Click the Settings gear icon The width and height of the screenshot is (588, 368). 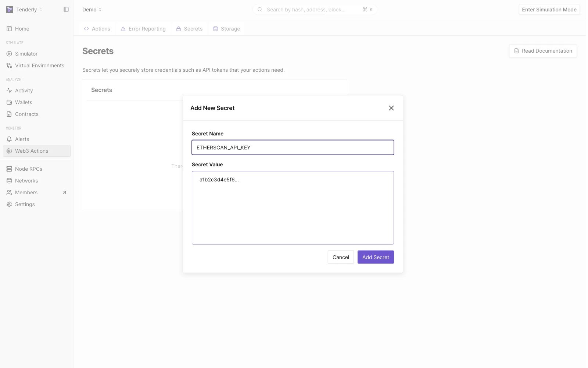coord(9,204)
